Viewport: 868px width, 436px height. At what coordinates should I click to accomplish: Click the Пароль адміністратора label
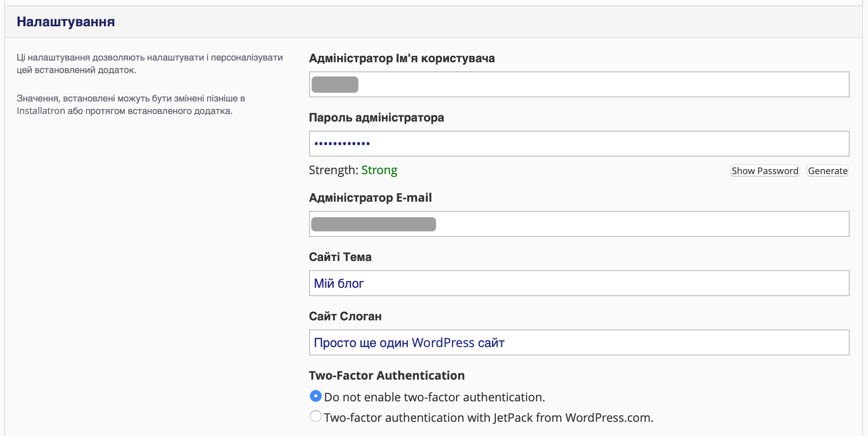pos(376,118)
